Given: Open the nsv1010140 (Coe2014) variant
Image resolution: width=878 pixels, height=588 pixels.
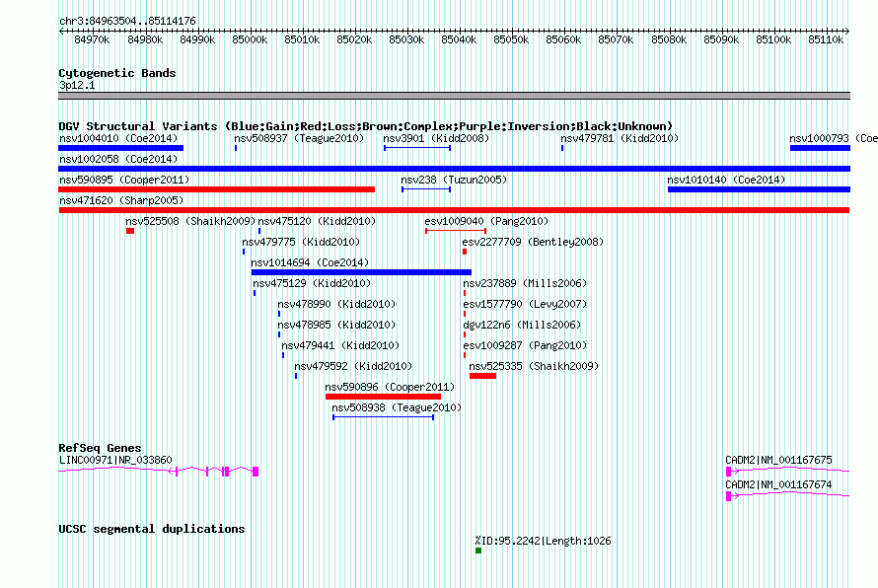Looking at the screenshot, I should click(759, 189).
